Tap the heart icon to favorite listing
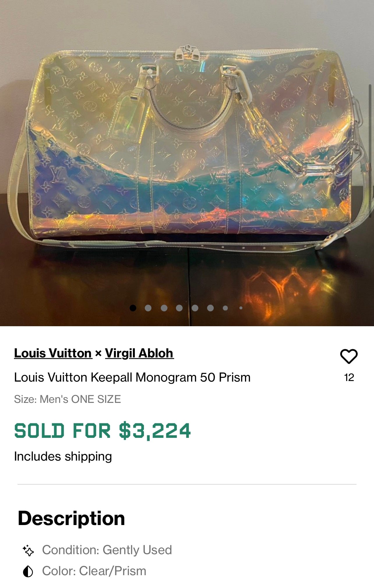The width and height of the screenshot is (374, 588). pos(349,356)
